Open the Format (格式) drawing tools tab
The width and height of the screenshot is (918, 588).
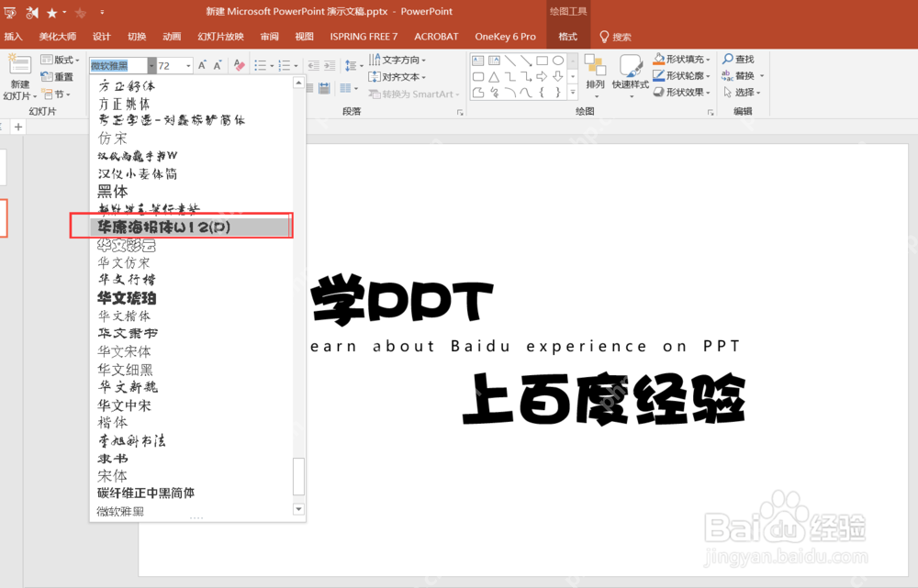pos(568,37)
